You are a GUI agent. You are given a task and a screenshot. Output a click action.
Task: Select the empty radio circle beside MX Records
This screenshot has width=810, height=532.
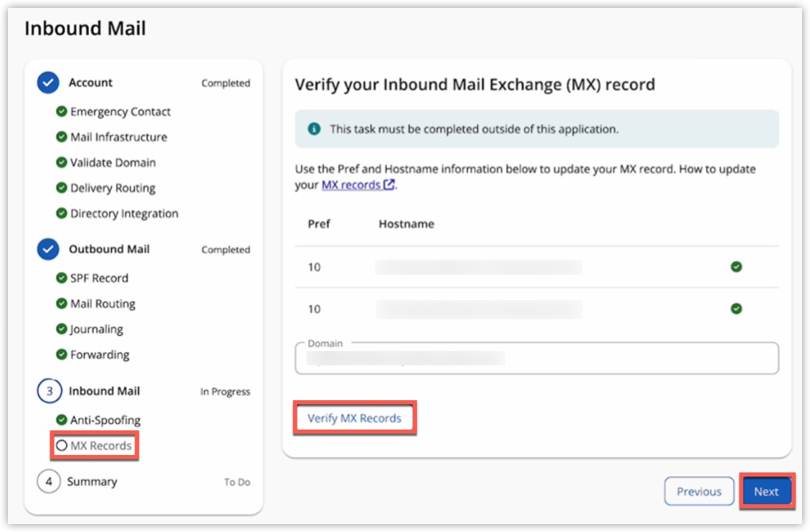coord(62,445)
